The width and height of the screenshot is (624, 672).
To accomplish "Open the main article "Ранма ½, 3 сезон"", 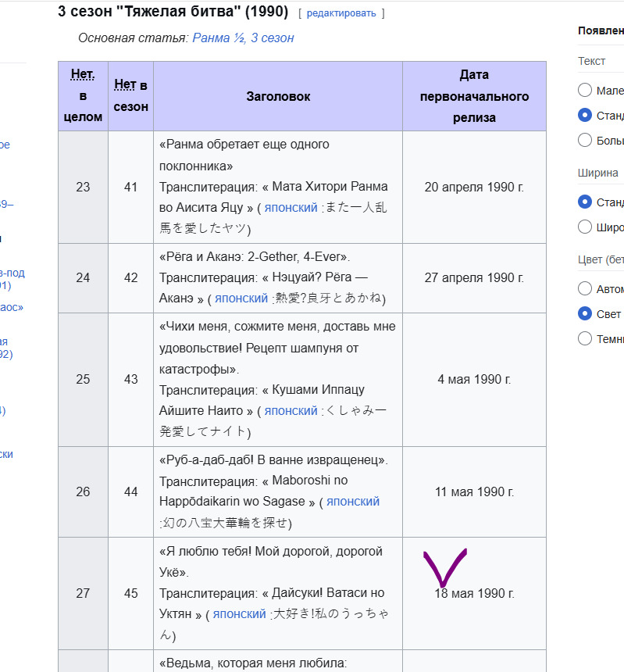I will (x=243, y=38).
